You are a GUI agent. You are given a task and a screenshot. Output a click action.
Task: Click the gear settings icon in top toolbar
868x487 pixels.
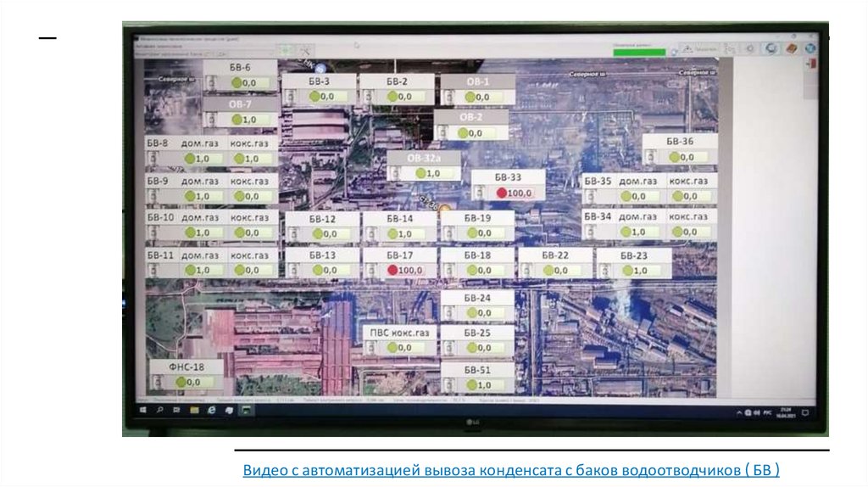[750, 48]
